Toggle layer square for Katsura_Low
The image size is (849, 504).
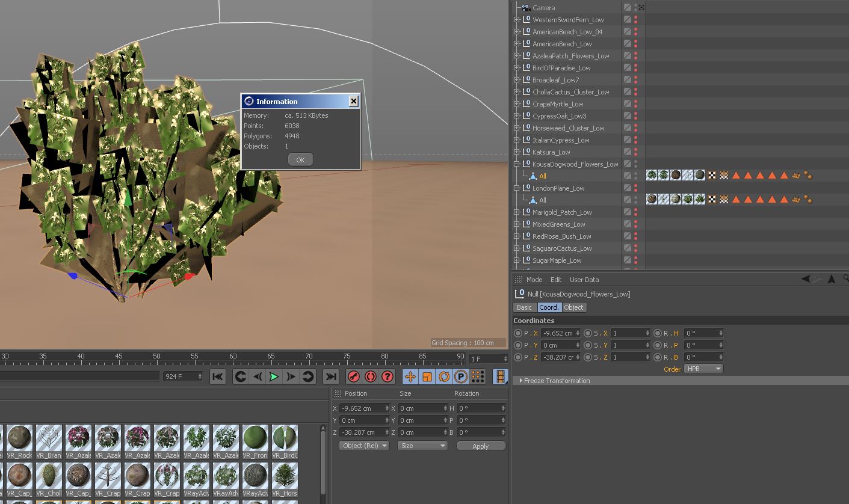coord(627,152)
